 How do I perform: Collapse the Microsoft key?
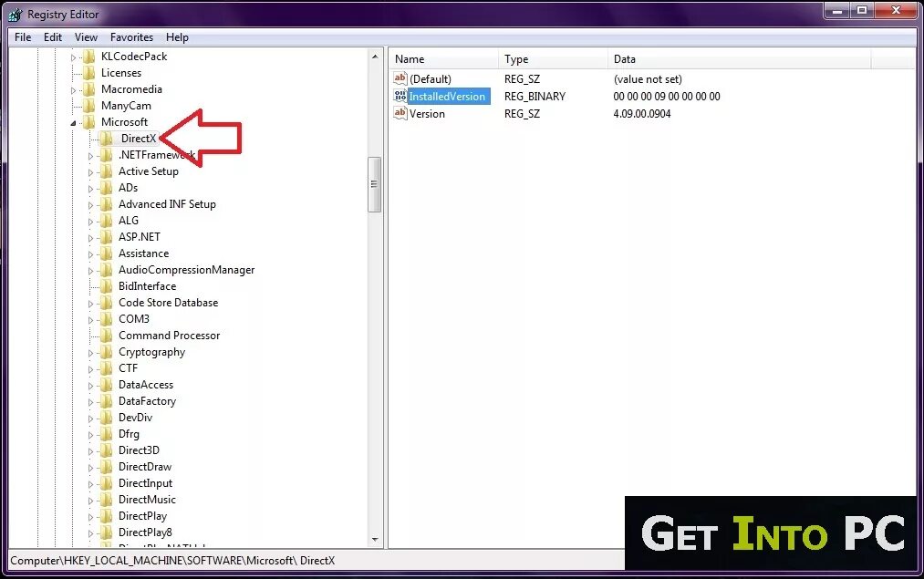73,122
